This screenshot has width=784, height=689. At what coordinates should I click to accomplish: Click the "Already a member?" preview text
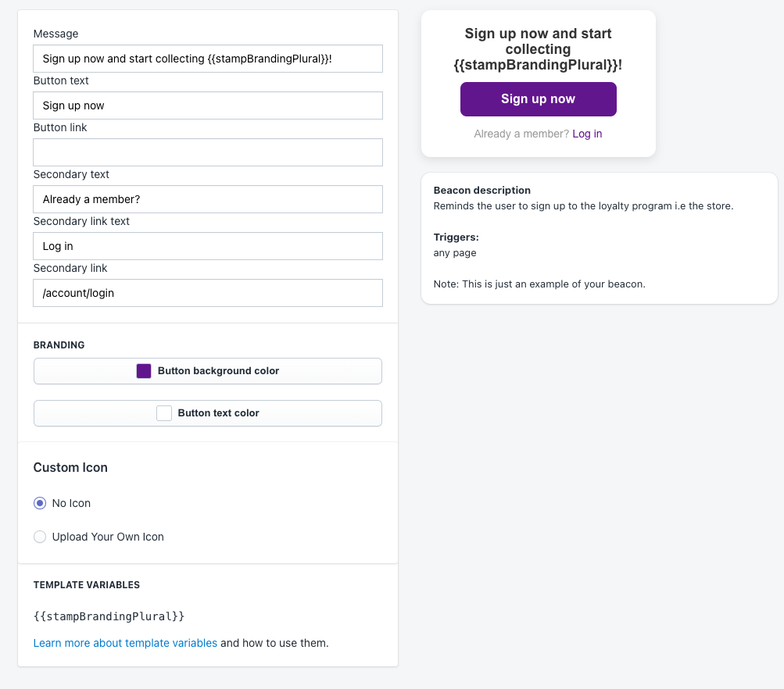tap(521, 134)
